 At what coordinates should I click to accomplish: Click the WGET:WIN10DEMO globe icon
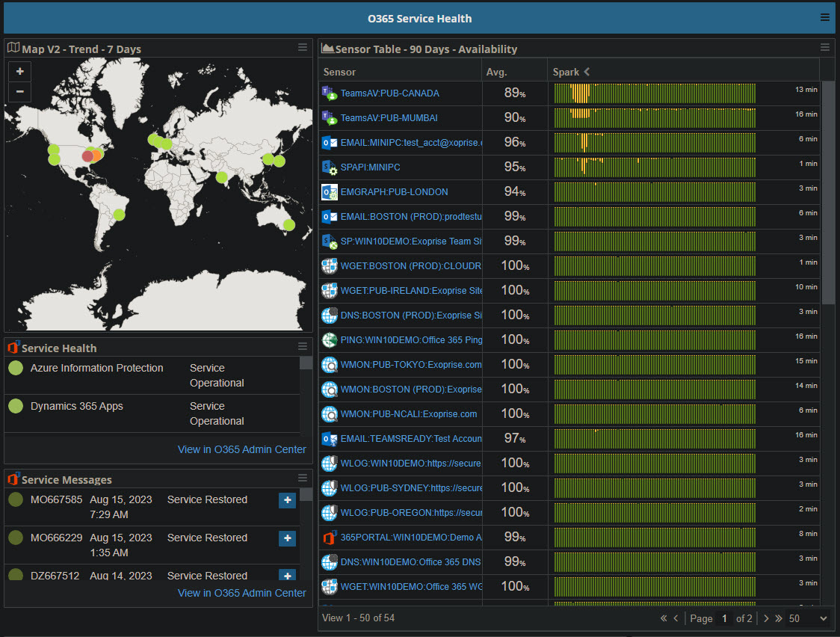329,586
